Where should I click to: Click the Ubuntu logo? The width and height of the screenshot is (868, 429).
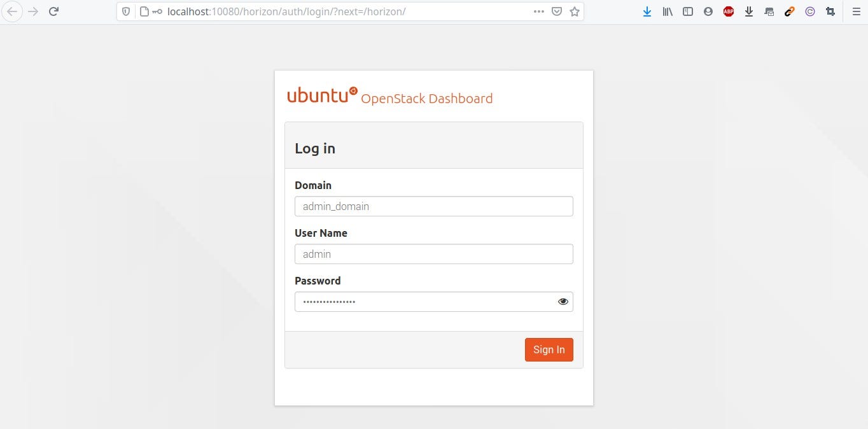tap(322, 95)
